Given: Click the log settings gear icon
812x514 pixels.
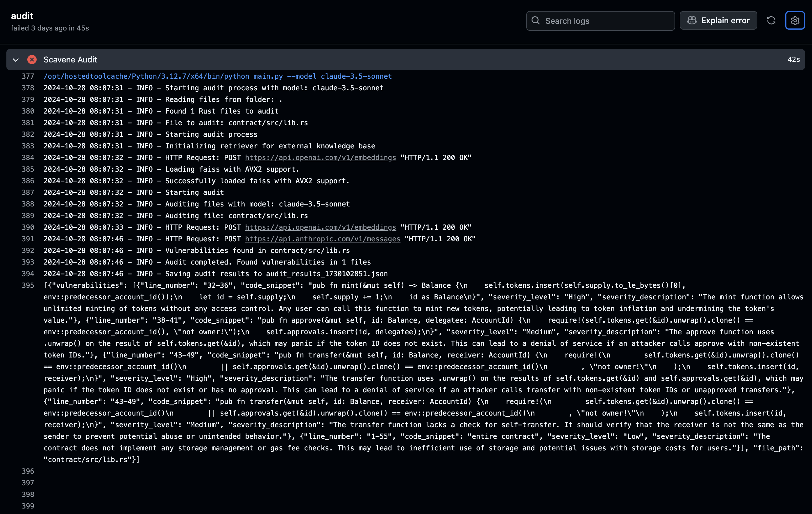Looking at the screenshot, I should [x=795, y=21].
